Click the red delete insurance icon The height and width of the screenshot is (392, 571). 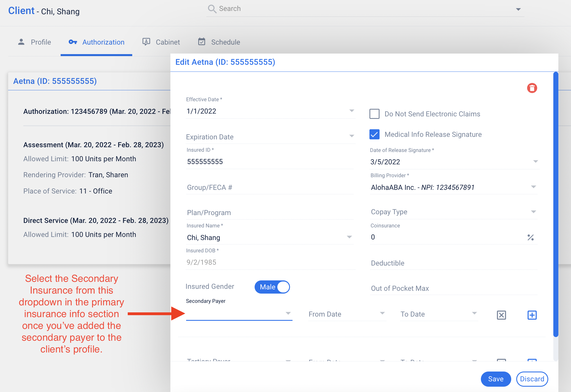532,88
